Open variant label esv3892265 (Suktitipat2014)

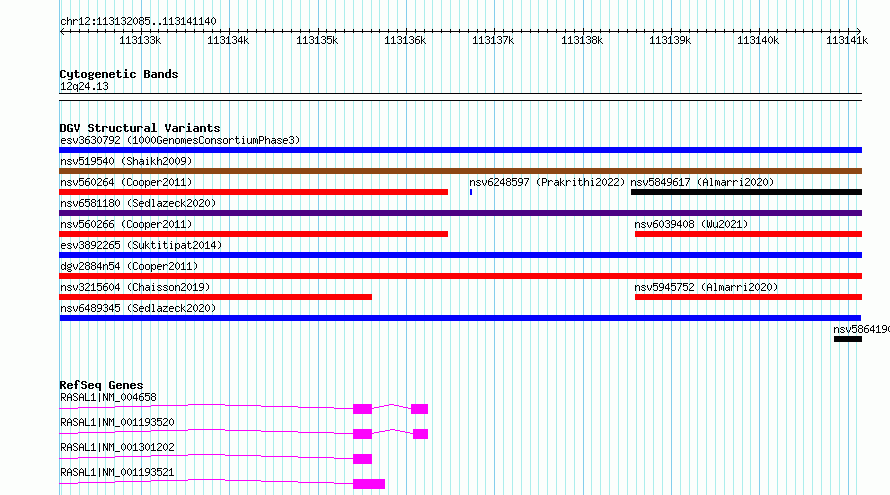click(x=141, y=245)
